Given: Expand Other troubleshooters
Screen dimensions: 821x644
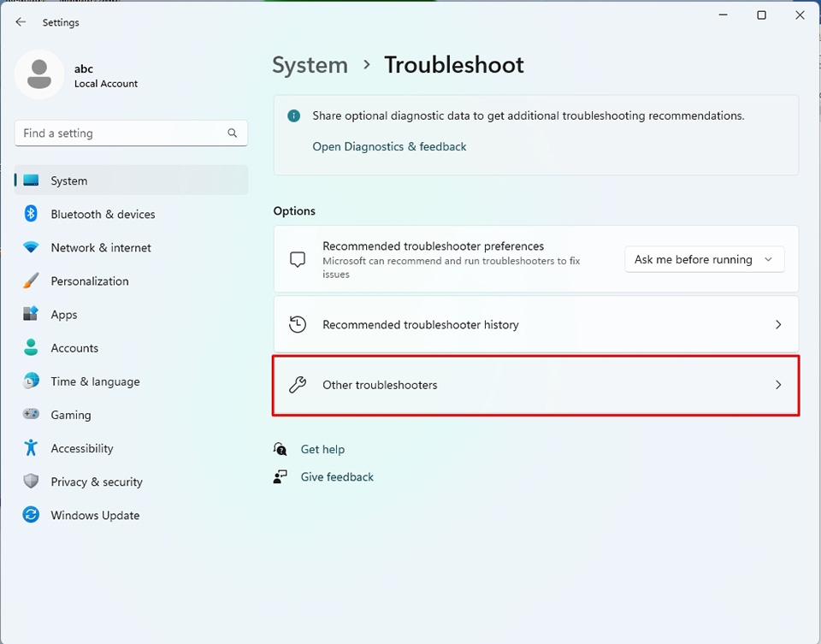Looking at the screenshot, I should (x=536, y=385).
